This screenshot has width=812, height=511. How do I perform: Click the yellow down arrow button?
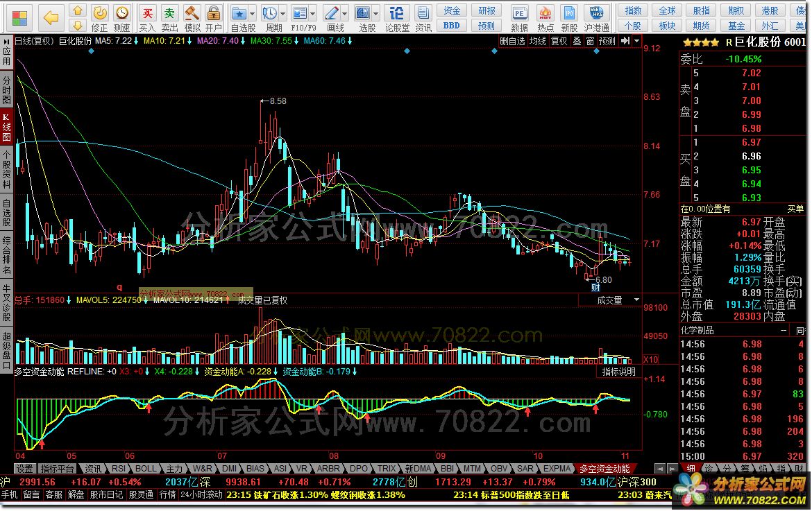pyautogui.click(x=77, y=26)
